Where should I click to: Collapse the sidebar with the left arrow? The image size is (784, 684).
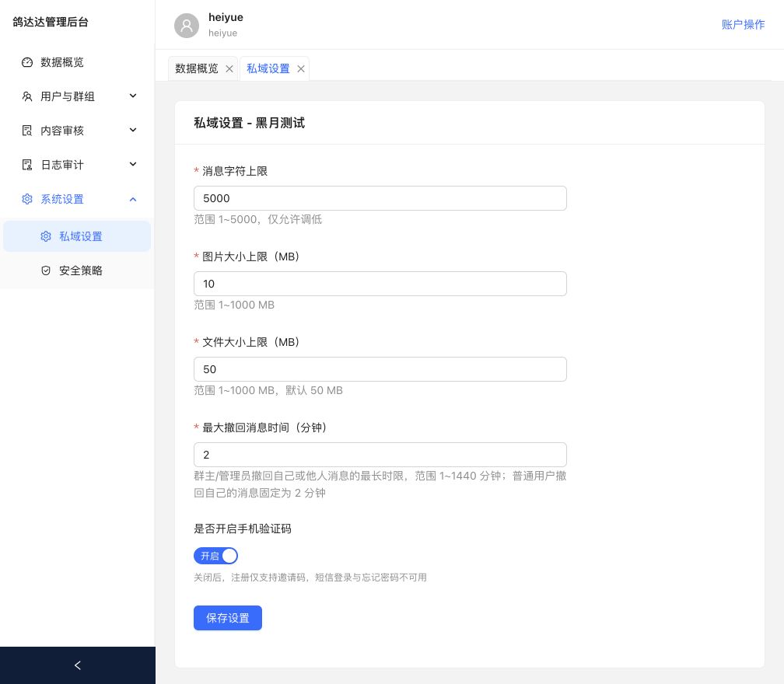click(x=78, y=665)
